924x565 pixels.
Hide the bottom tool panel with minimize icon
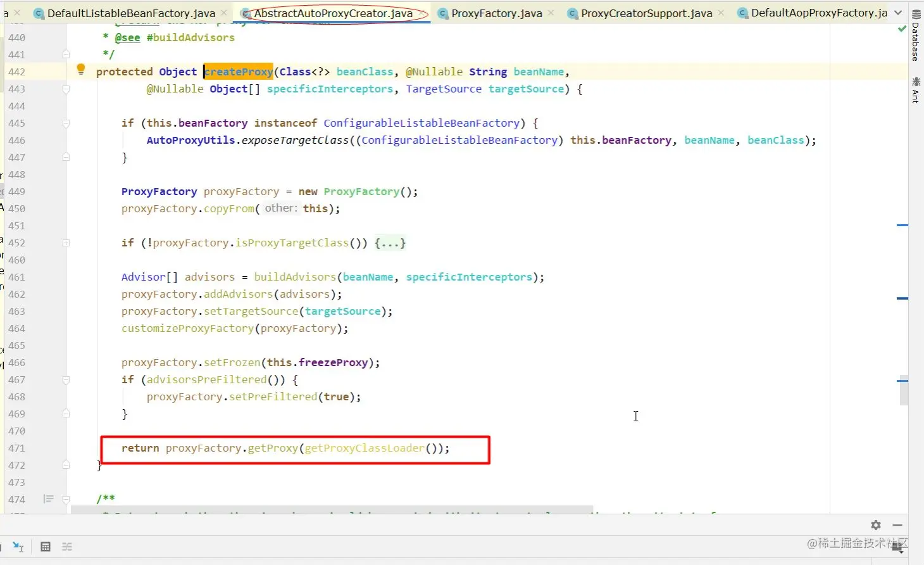[897, 525]
